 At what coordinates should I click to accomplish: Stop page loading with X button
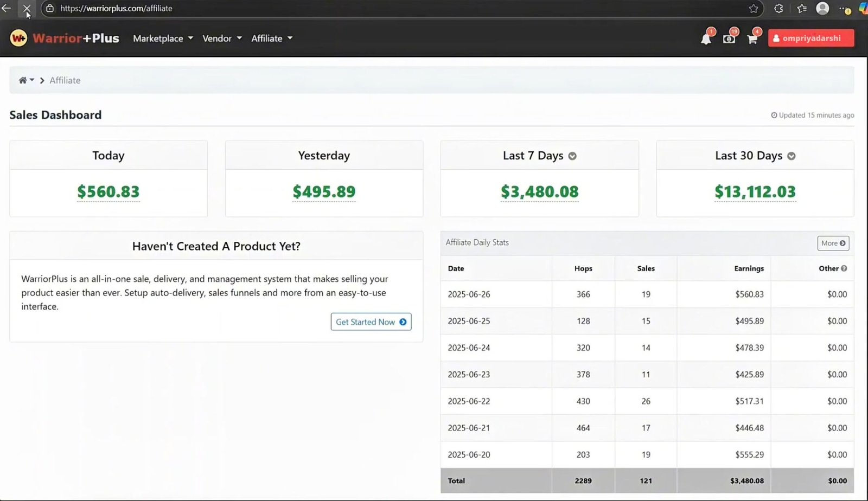27,8
